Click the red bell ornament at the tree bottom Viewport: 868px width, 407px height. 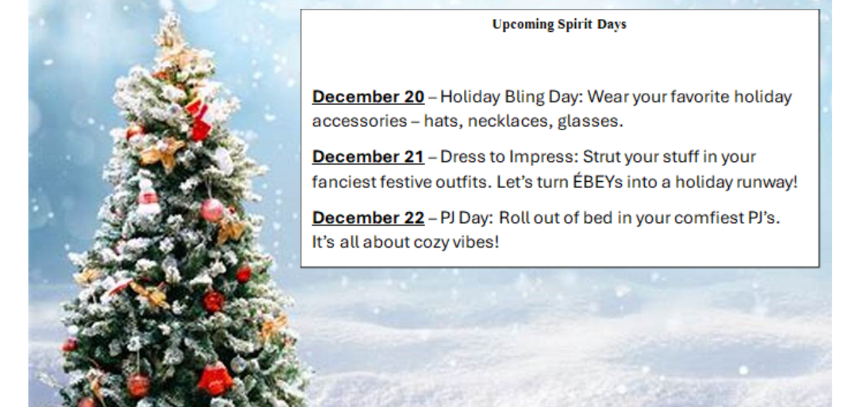[x=215, y=379]
